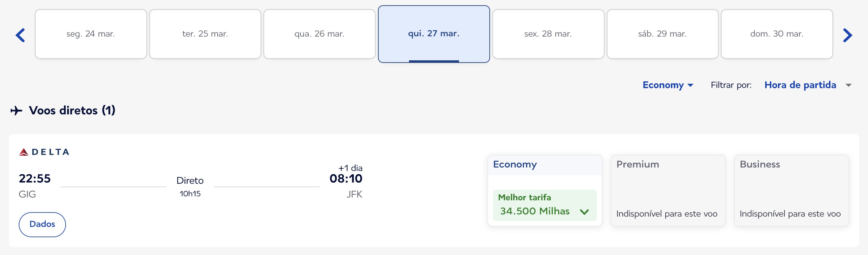The width and height of the screenshot is (868, 255).
Task: Select the ter. 25 mar. date tab
Action: point(205,34)
